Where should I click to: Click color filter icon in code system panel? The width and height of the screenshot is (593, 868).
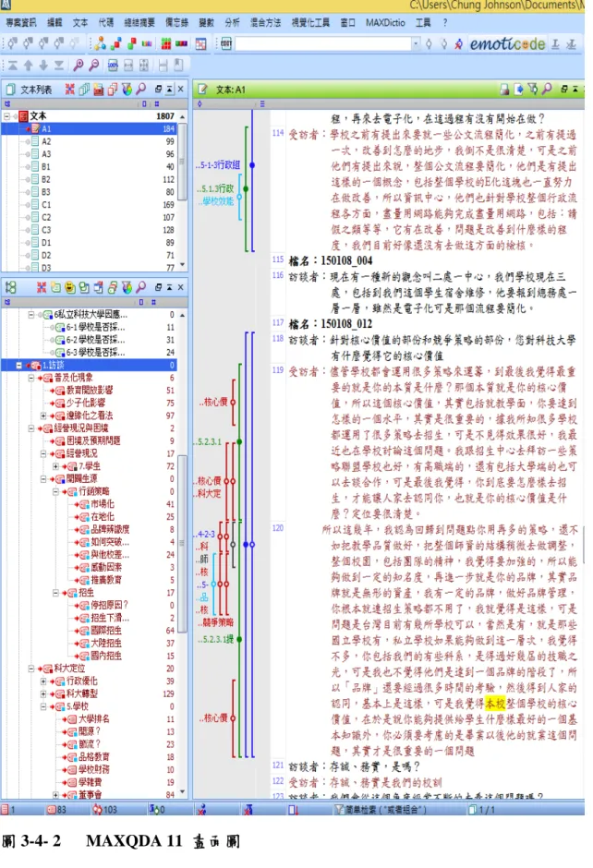pyautogui.click(x=127, y=287)
